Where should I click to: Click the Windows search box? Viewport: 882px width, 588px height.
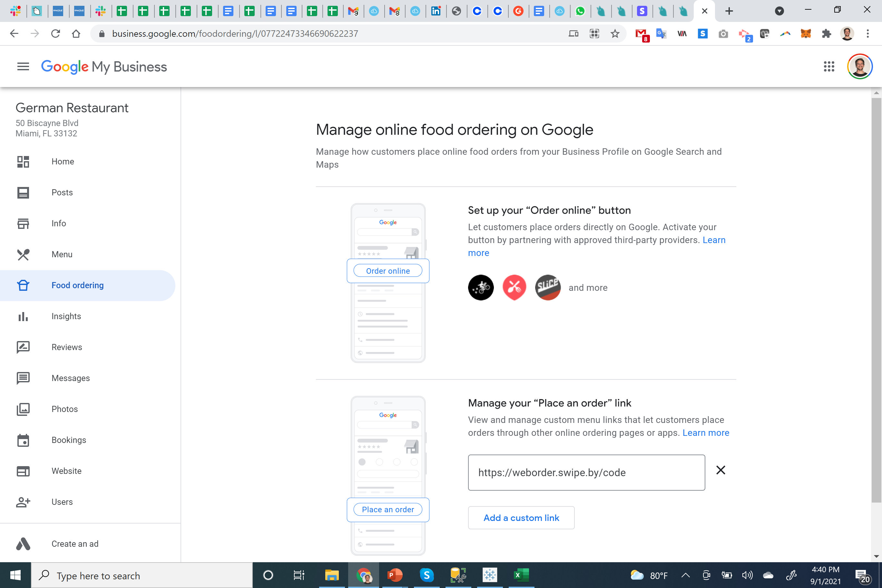(142, 575)
